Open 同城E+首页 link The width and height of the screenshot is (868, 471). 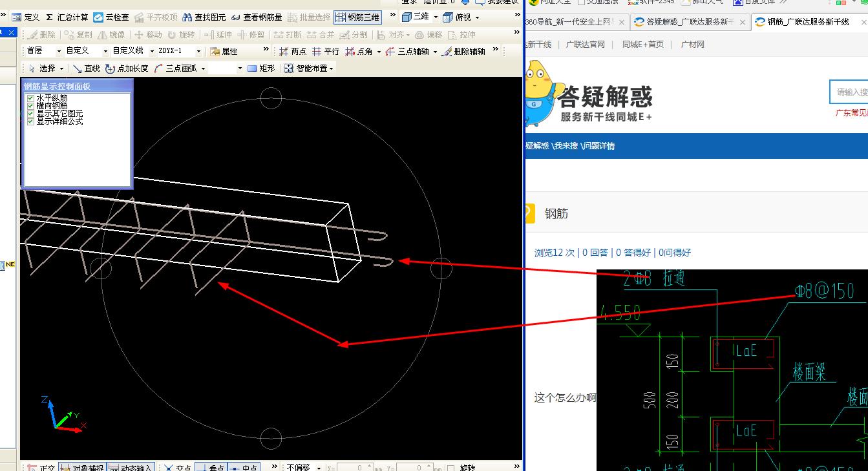click(643, 45)
